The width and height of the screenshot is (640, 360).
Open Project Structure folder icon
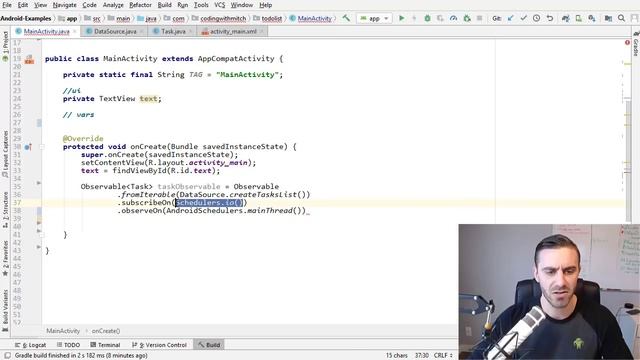pos(608,18)
